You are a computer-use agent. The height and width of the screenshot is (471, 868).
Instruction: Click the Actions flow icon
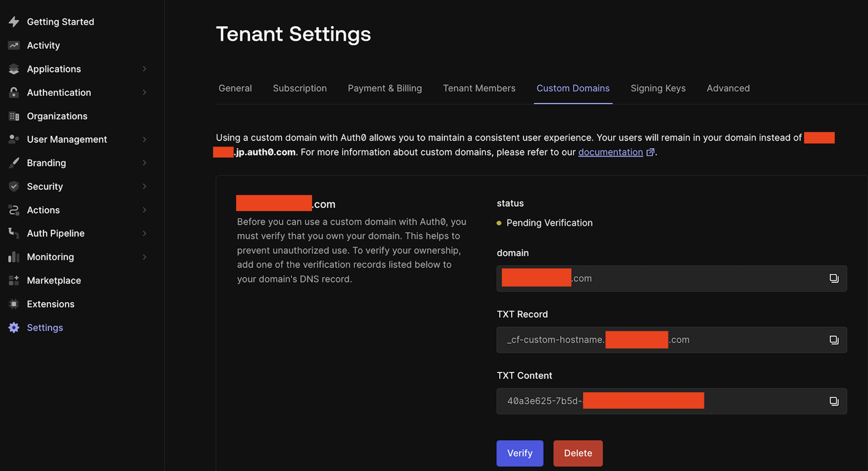pyautogui.click(x=14, y=210)
